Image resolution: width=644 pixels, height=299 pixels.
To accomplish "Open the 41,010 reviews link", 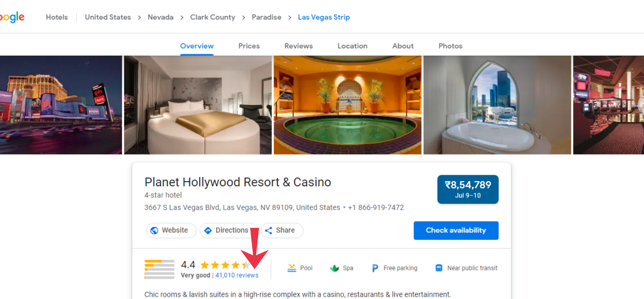I will [237, 276].
